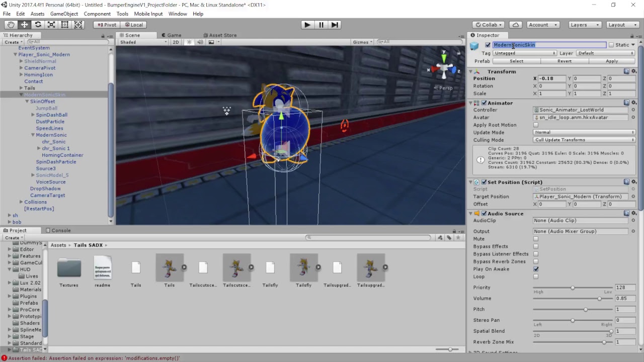The height and width of the screenshot is (362, 644).
Task: Select the Hand tool in toolbar
Action: [11, 25]
